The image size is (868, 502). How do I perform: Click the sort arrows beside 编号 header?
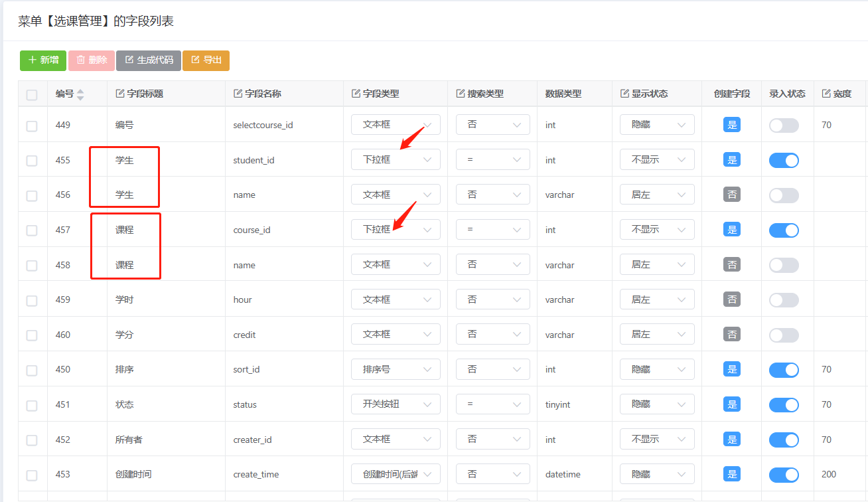point(80,94)
